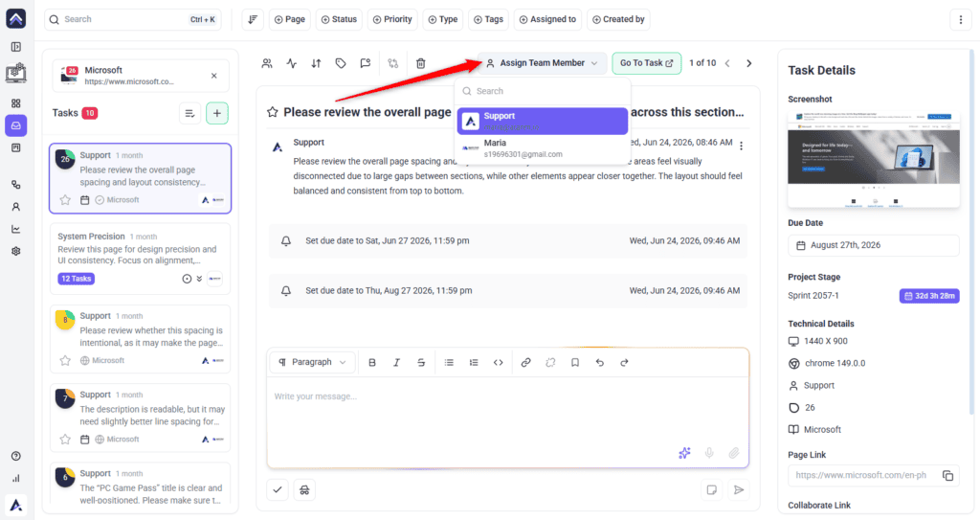Open the inbox icon highlighted in left rail
The width and height of the screenshot is (980, 520).
click(x=16, y=125)
